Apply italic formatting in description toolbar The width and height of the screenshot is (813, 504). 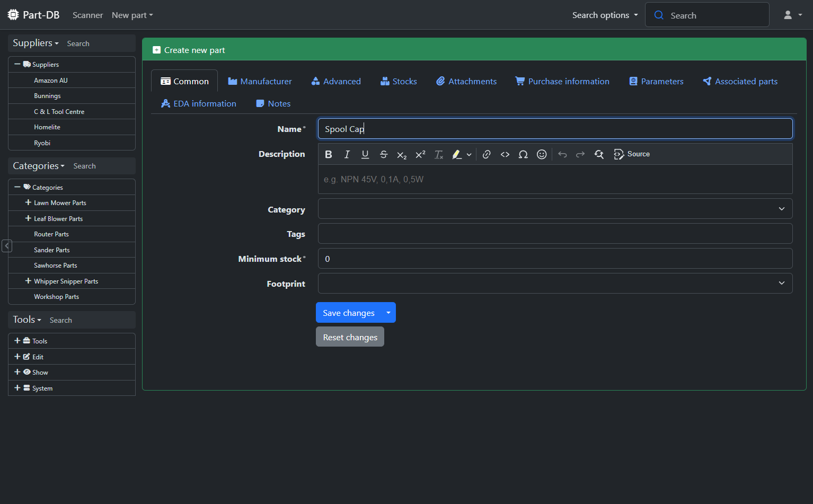(x=347, y=154)
